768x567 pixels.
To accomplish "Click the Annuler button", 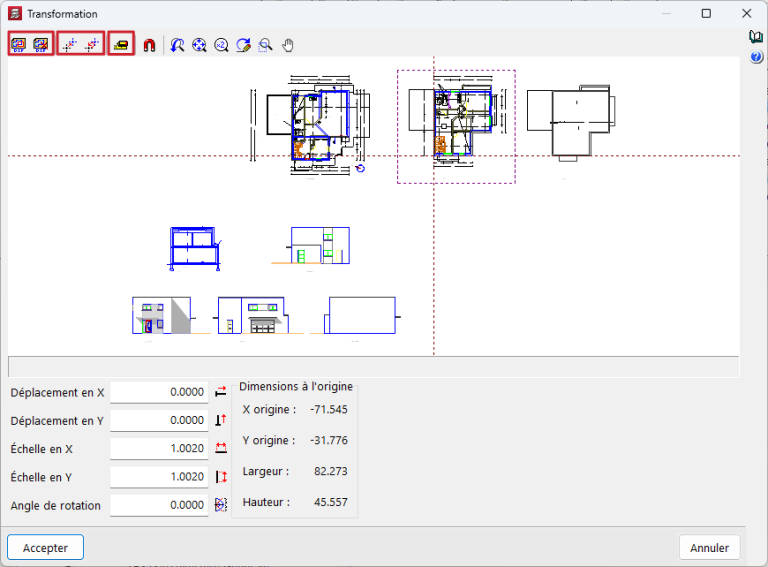I will (x=709, y=547).
